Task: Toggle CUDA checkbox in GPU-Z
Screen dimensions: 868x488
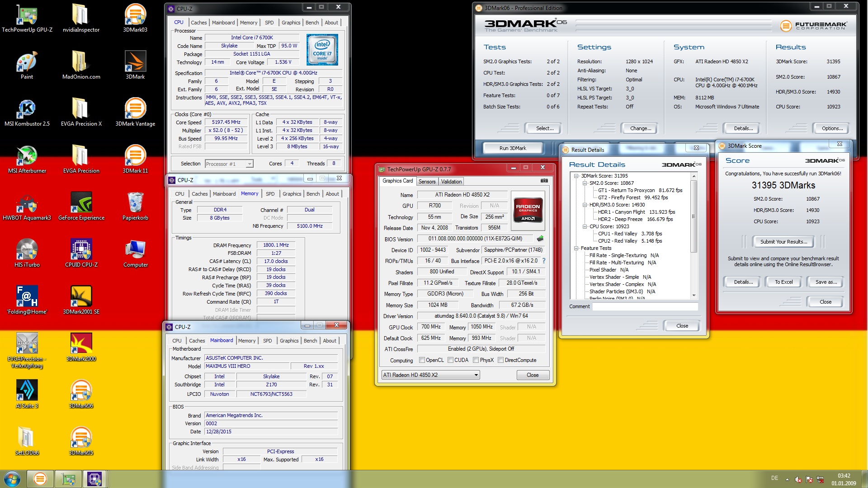Action: click(450, 360)
